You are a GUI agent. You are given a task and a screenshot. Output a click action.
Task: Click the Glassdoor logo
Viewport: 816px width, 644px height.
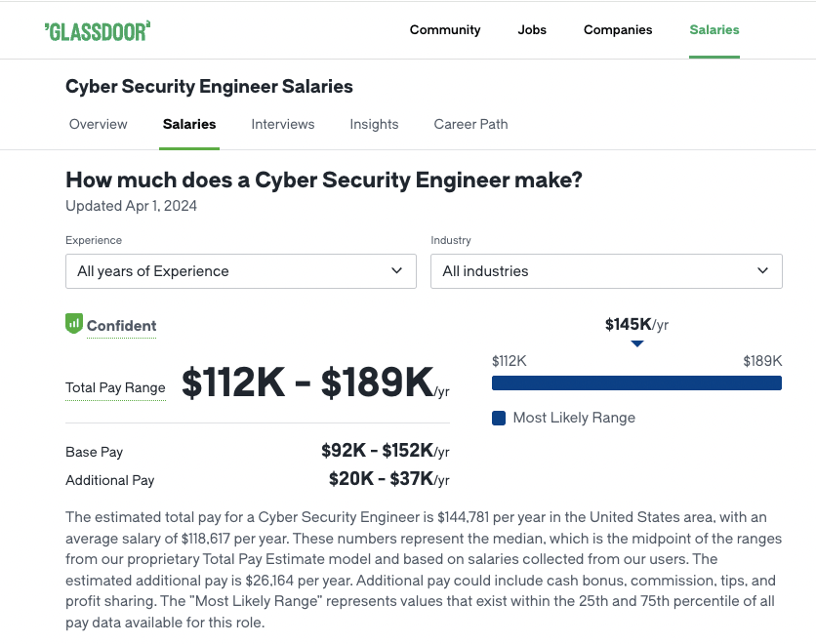coord(98,30)
